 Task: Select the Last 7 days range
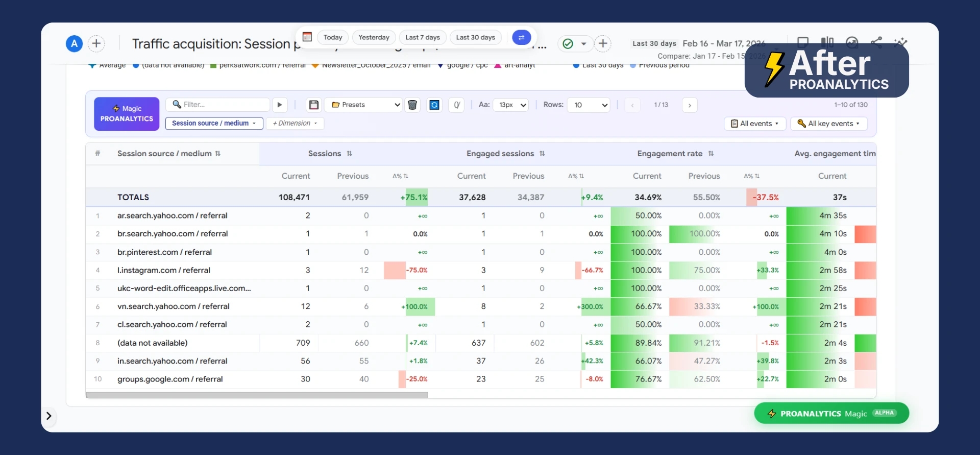[x=423, y=37]
